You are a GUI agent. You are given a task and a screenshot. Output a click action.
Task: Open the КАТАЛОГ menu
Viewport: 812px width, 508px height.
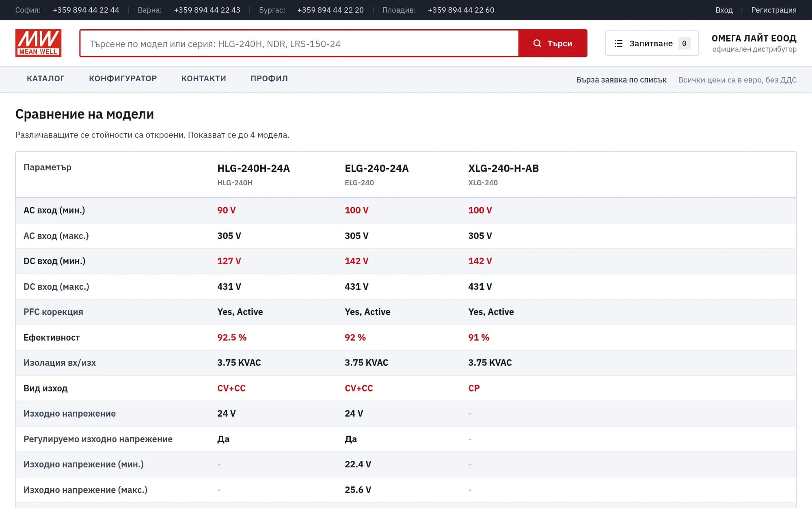[x=45, y=78]
